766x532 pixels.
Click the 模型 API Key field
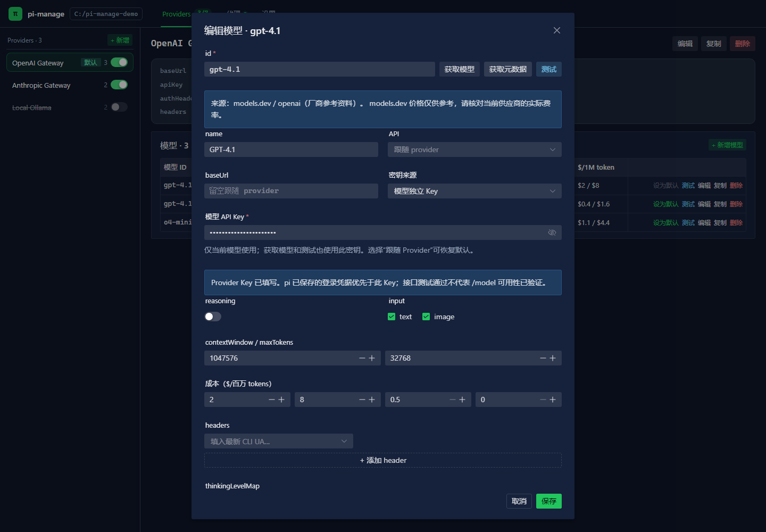point(383,232)
